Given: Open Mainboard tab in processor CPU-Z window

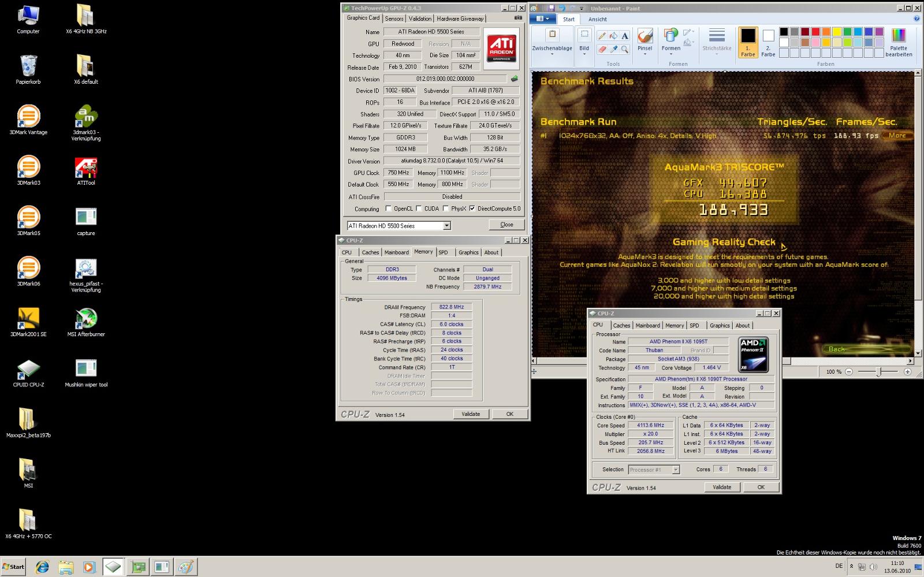Looking at the screenshot, I should click(647, 326).
